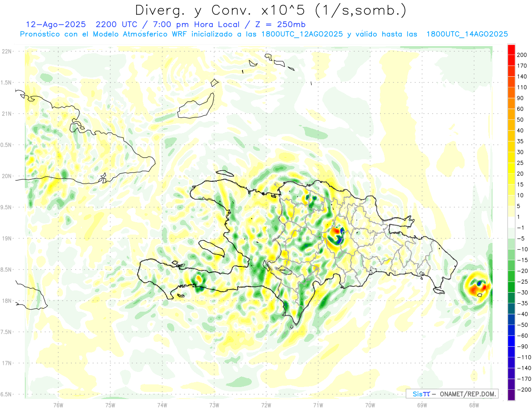Click the '-30' color bar value

pos(522,293)
